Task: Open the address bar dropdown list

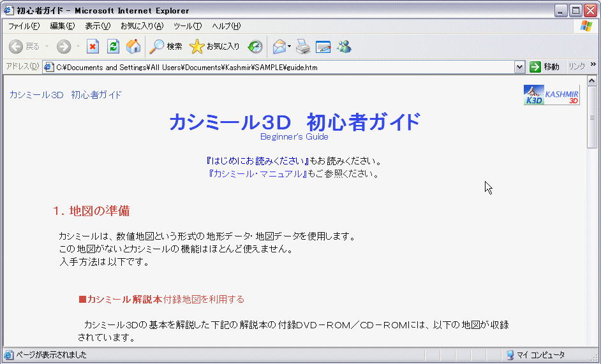Action: 519,68
